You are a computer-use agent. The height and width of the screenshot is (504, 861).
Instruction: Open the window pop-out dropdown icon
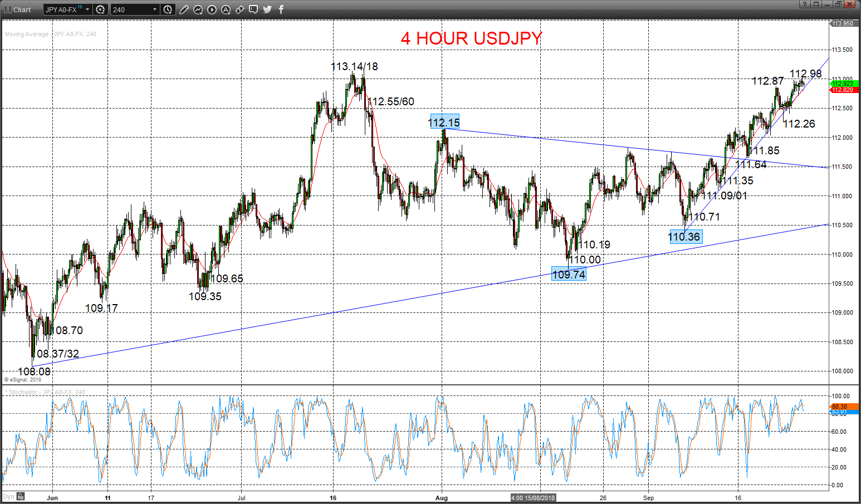pyautogui.click(x=816, y=4)
